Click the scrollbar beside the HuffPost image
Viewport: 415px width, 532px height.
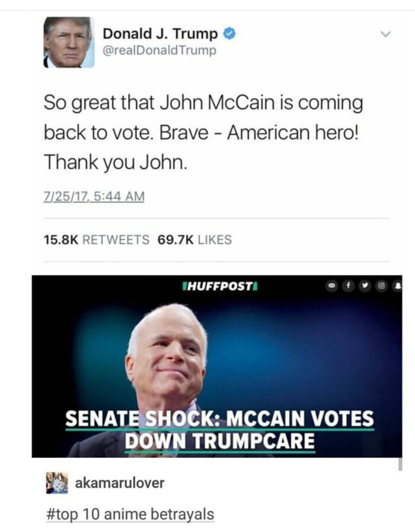tap(400, 464)
